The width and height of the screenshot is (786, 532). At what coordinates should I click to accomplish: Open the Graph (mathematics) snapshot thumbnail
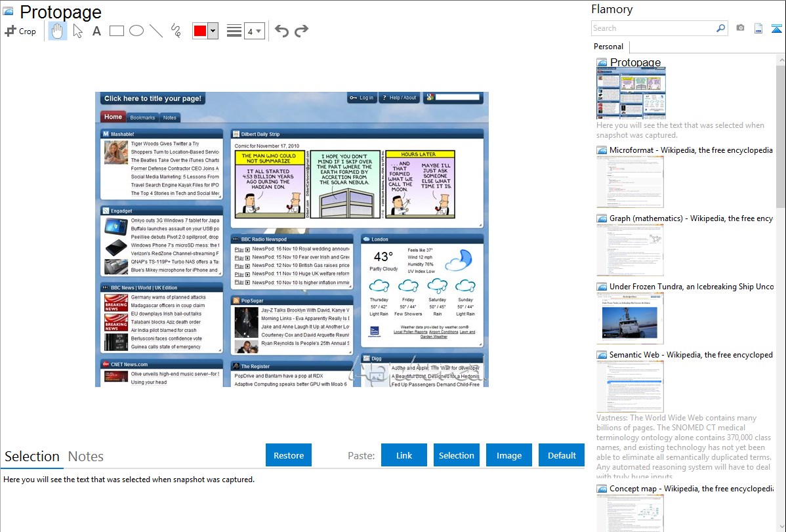pos(630,250)
